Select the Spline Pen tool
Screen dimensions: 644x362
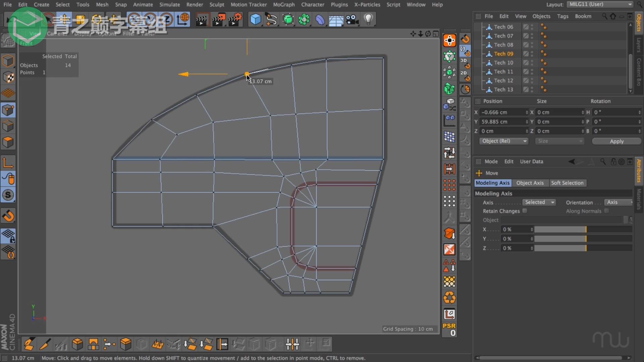pyautogui.click(x=271, y=19)
